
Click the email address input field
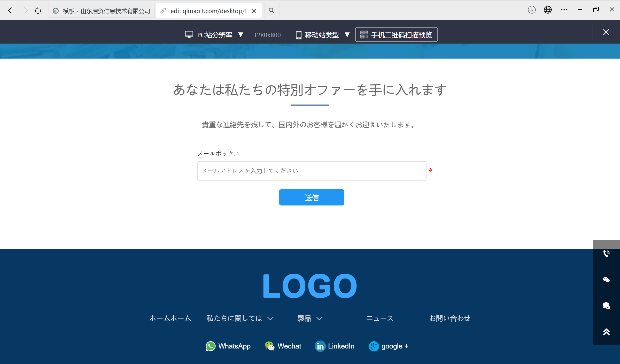[311, 171]
